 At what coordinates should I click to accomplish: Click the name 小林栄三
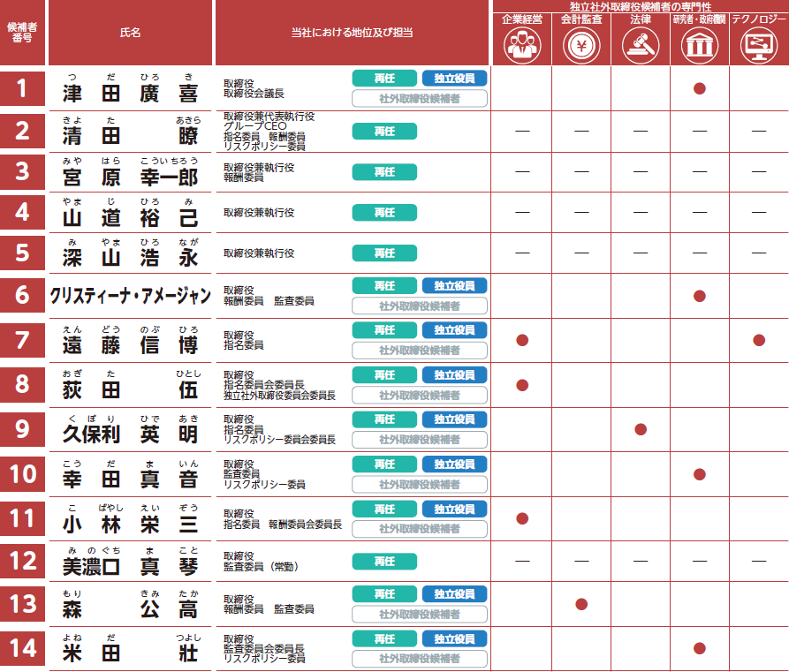click(131, 525)
